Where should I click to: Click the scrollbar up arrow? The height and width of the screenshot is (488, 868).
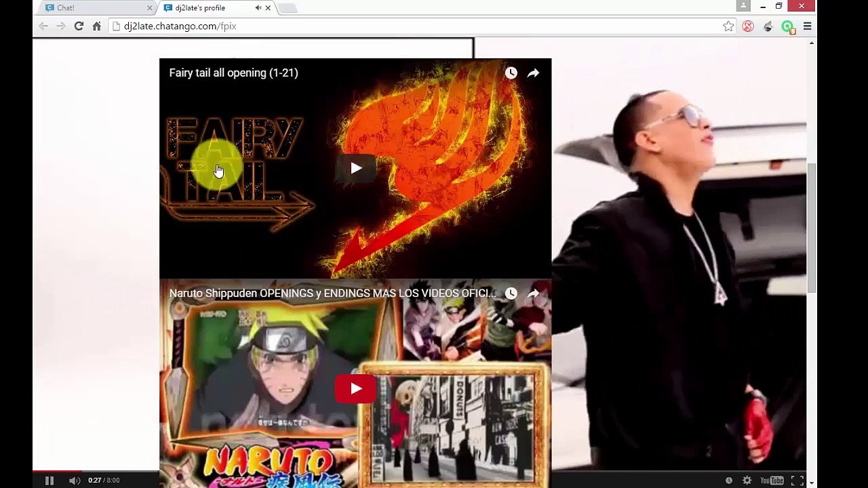pyautogui.click(x=812, y=43)
